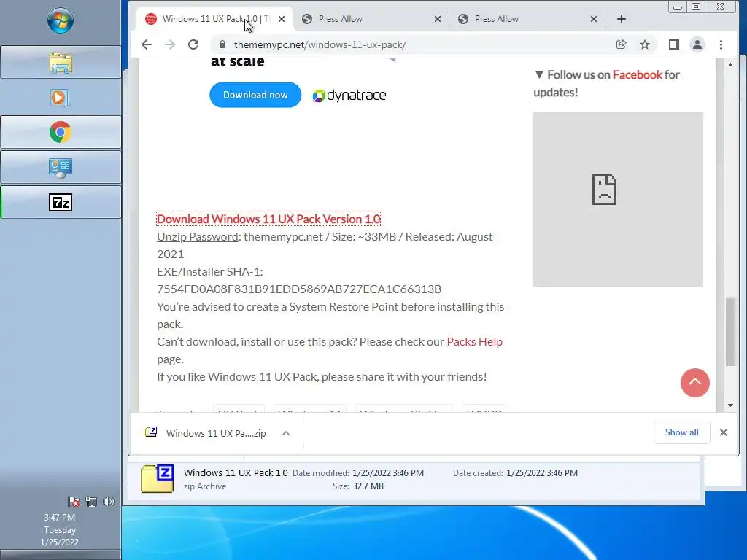The image size is (747, 560).
Task: Open a new tab with the plus icon
Action: 622,19
